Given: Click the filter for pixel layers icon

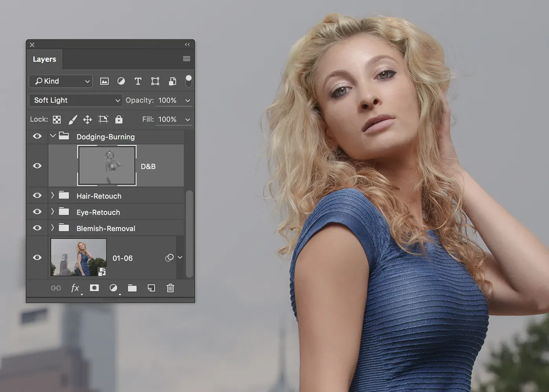Looking at the screenshot, I should [x=104, y=81].
